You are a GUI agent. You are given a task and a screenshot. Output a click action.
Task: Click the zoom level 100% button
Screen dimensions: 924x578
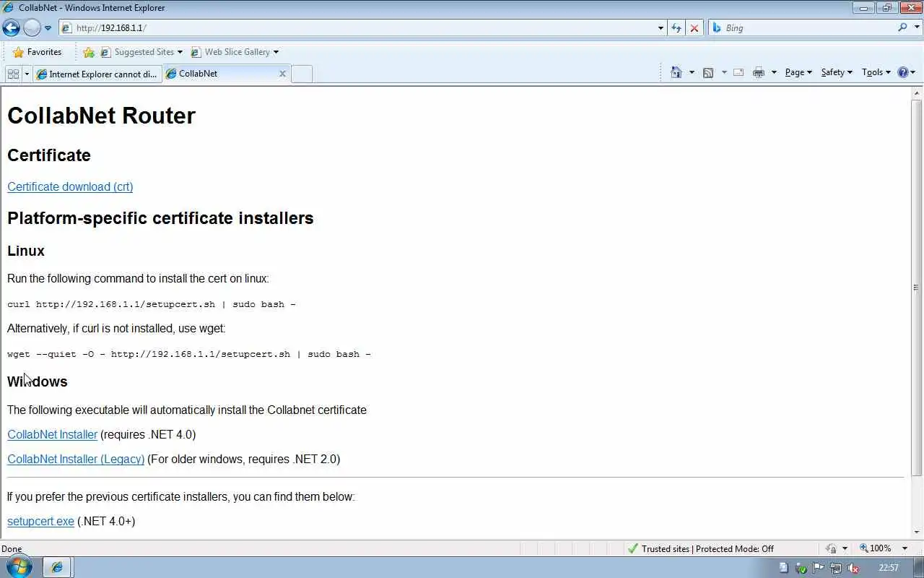pyautogui.click(x=875, y=548)
